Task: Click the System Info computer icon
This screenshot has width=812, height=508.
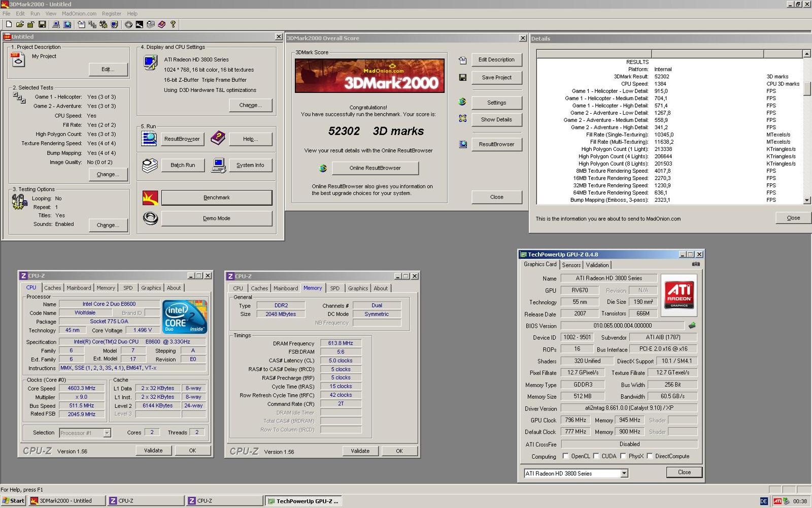Action: click(x=219, y=165)
